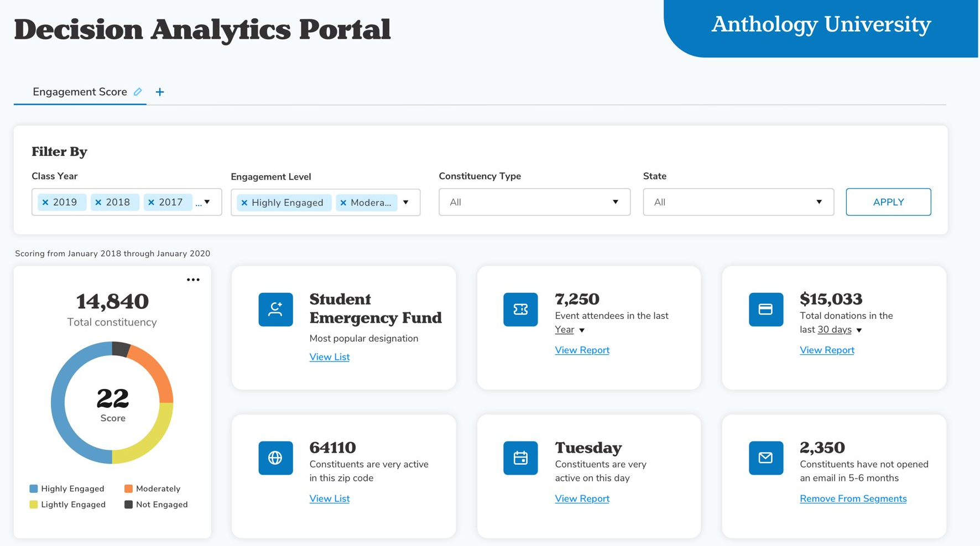The width and height of the screenshot is (980, 546).
Task: Remove the Highly Engaged filter chip
Action: click(244, 203)
